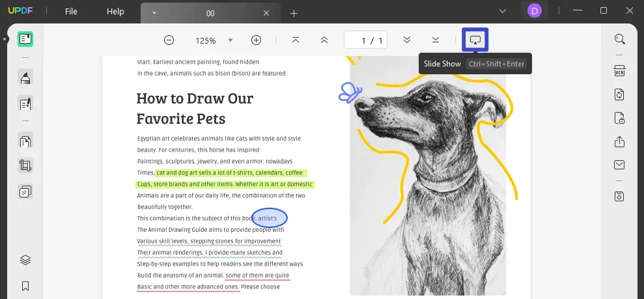
Task: Open the Page Tools watermark icon
Action: click(25, 192)
